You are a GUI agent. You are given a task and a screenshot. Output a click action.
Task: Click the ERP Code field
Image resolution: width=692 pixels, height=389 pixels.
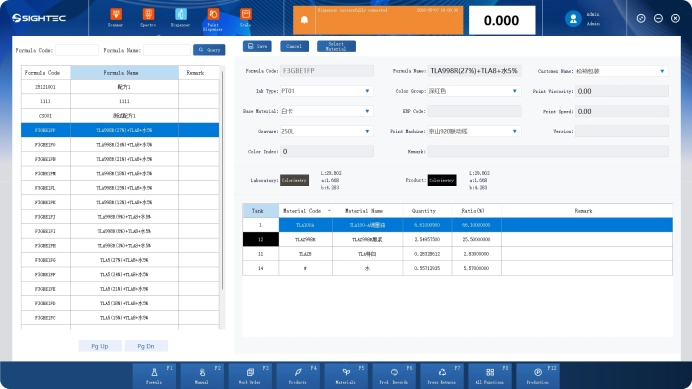[x=474, y=111]
